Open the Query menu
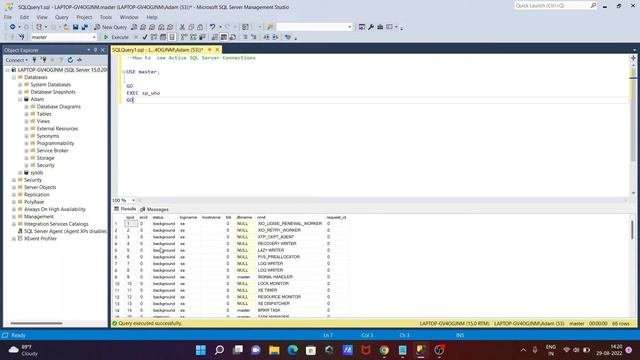This screenshot has height=360, width=640. [x=62, y=17]
